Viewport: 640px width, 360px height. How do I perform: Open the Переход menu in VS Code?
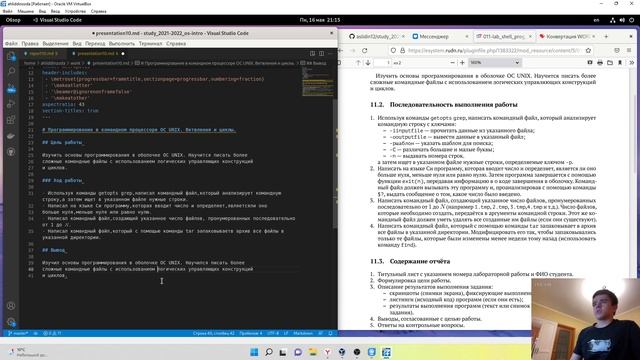(95, 44)
